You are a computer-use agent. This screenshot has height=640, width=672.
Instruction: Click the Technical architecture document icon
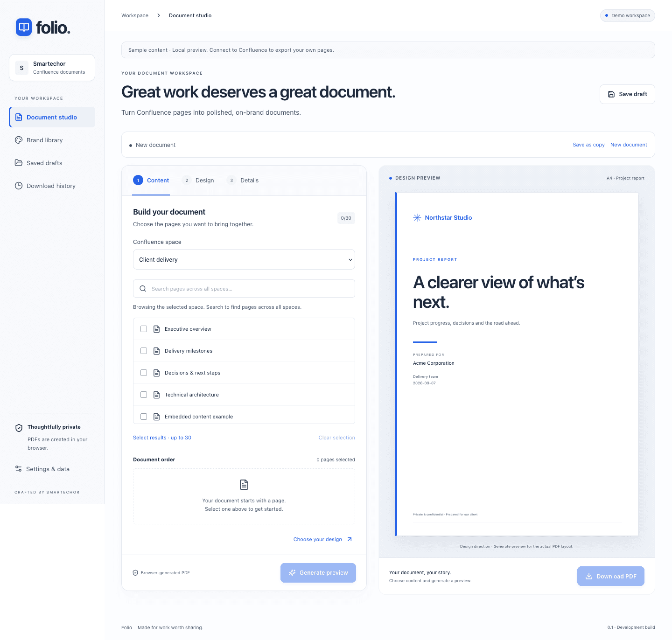pos(157,395)
